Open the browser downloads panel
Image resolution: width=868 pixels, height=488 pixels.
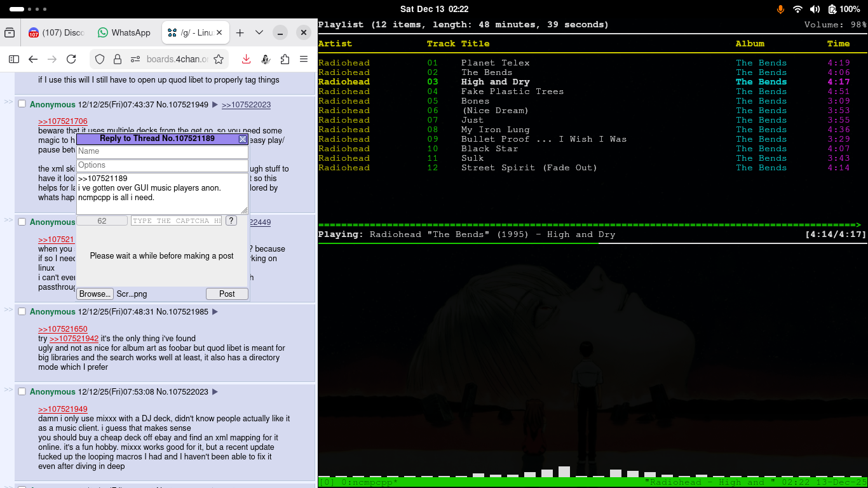(246, 59)
